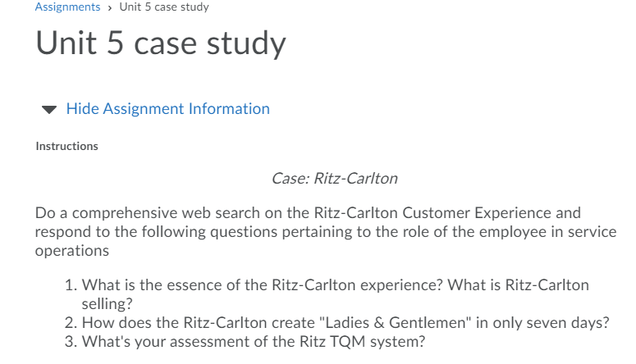
Task: Click the Unit 5 case study page heading
Action: 161,43
